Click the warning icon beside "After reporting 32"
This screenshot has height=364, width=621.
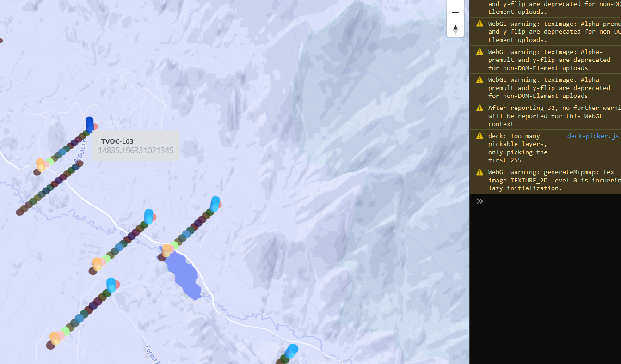click(x=480, y=108)
